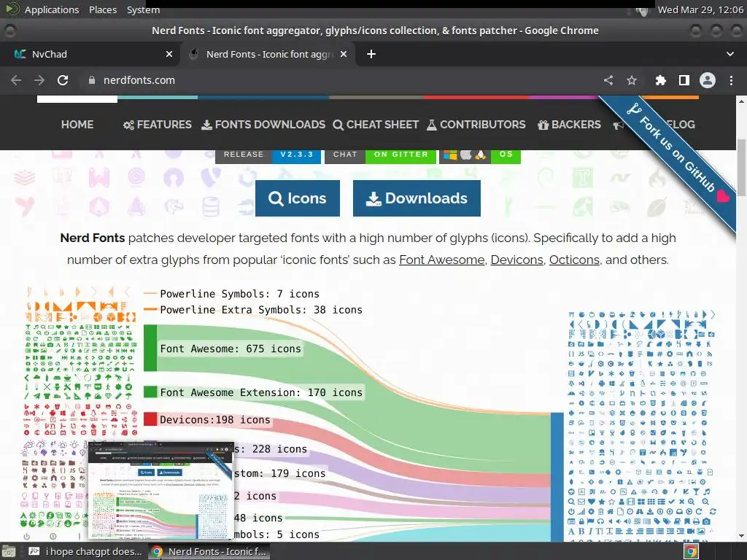Click the address bar URL nerdfonts.com

pos(139,80)
